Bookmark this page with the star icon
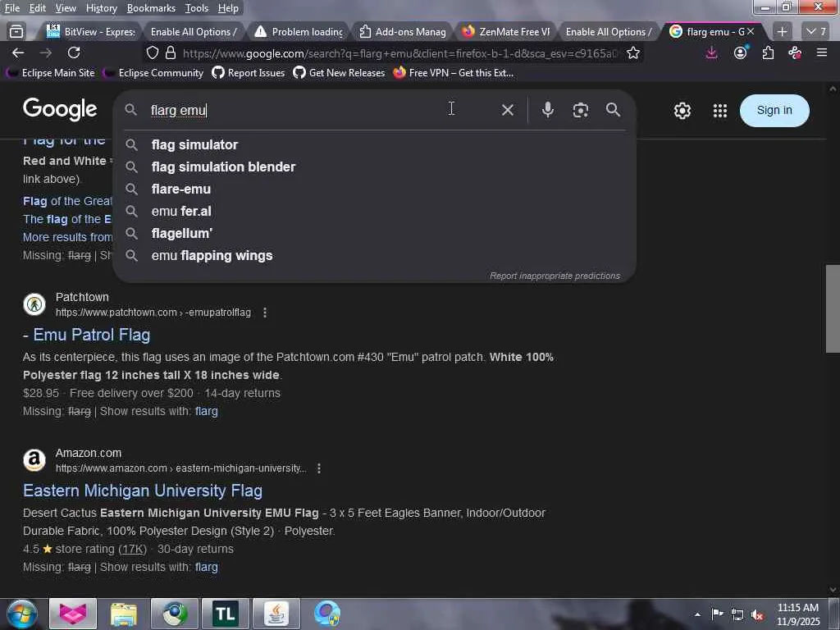This screenshot has width=840, height=630. pos(633,53)
